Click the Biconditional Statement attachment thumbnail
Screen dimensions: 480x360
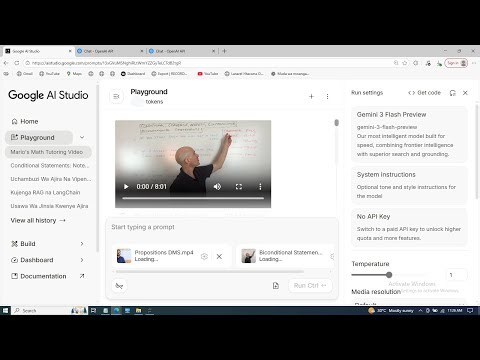248,256
